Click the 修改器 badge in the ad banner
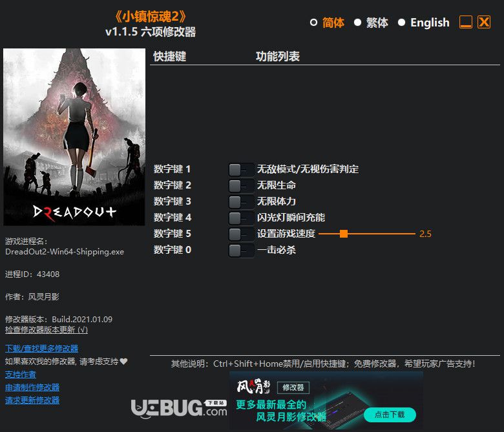The width and height of the screenshot is (504, 432). coord(293,387)
